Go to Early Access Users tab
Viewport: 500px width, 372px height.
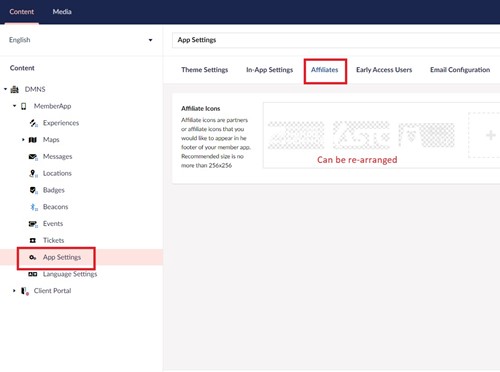(384, 70)
